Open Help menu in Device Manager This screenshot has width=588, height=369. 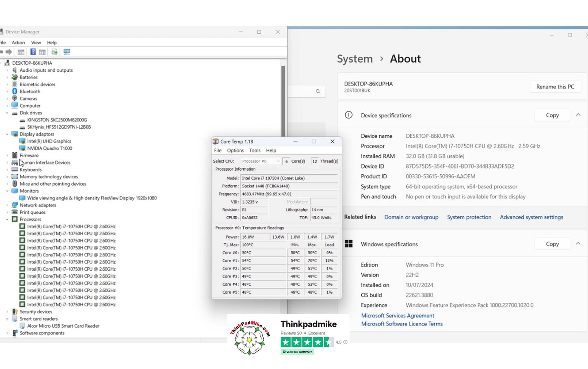tap(52, 43)
